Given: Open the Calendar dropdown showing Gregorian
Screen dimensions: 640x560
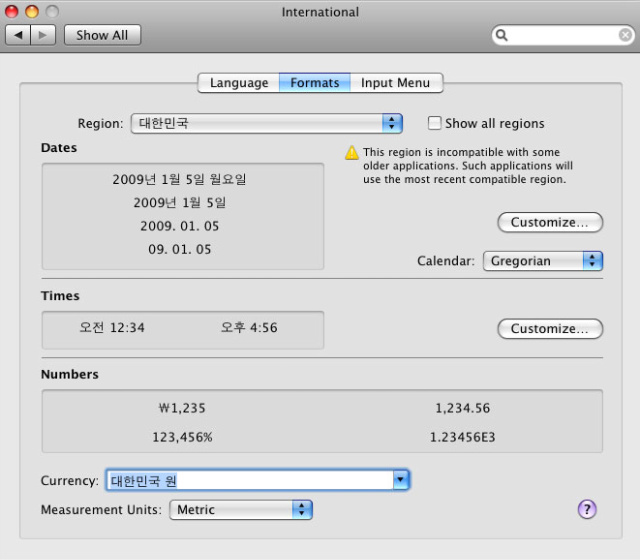Looking at the screenshot, I should click(x=543, y=261).
